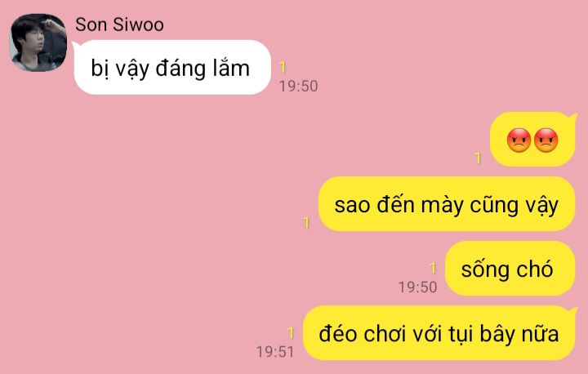588x374 pixels.
Task: Tap unread count beside 'sống chó' message
Action: point(433,268)
